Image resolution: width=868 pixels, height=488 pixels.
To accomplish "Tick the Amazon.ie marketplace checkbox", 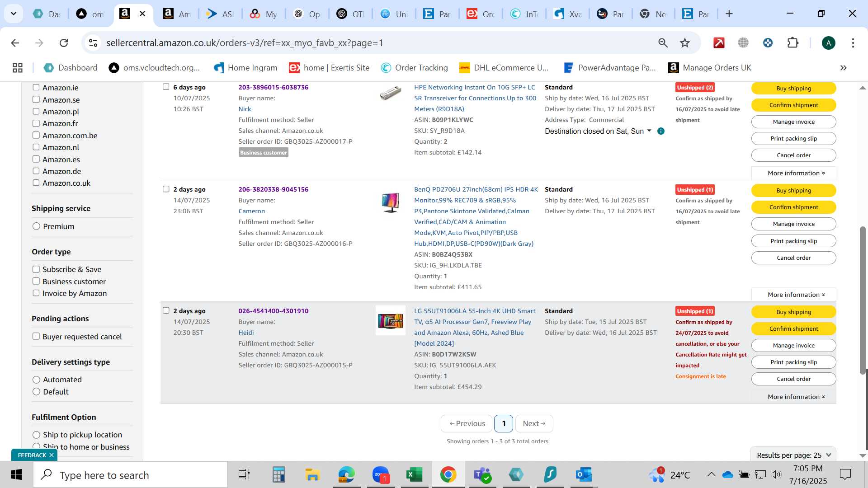I will (36, 88).
